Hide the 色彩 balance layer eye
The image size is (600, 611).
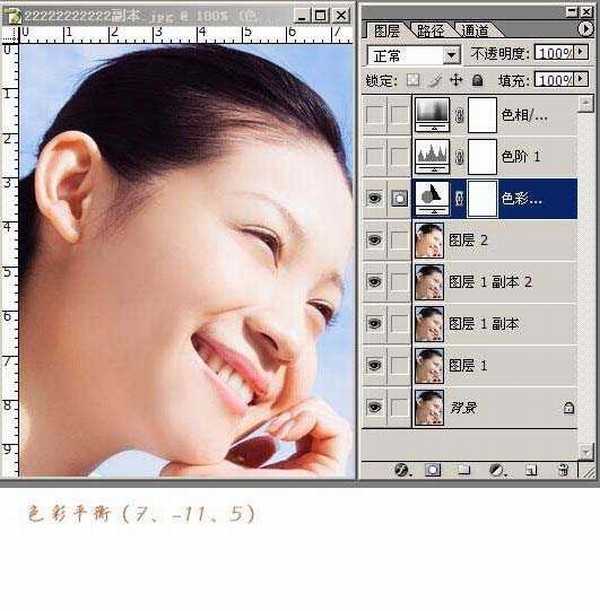[374, 198]
